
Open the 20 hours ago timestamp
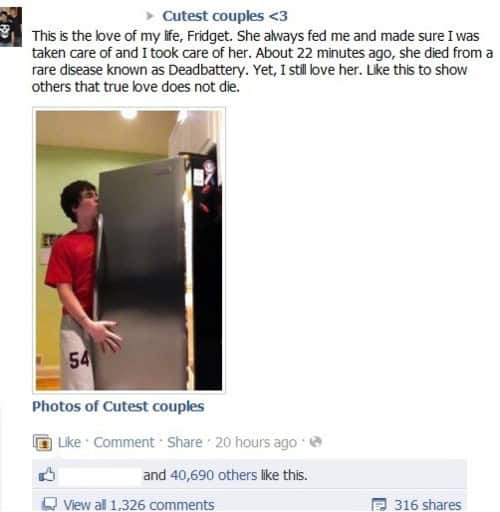click(x=256, y=443)
